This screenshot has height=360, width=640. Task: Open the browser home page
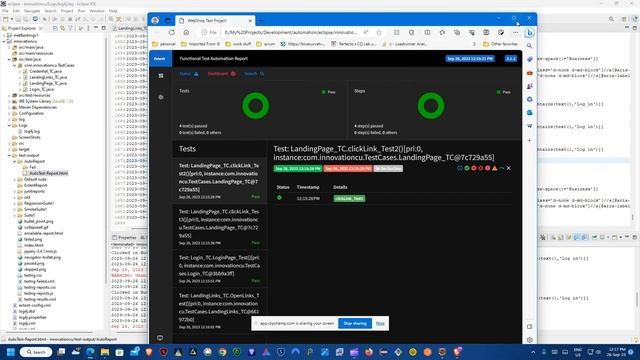click(187, 32)
